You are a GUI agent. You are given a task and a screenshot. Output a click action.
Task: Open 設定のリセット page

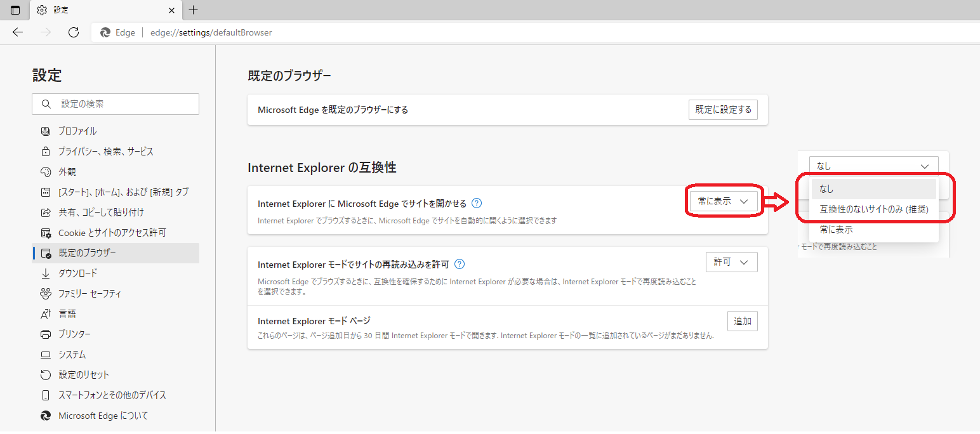pyautogui.click(x=116, y=375)
